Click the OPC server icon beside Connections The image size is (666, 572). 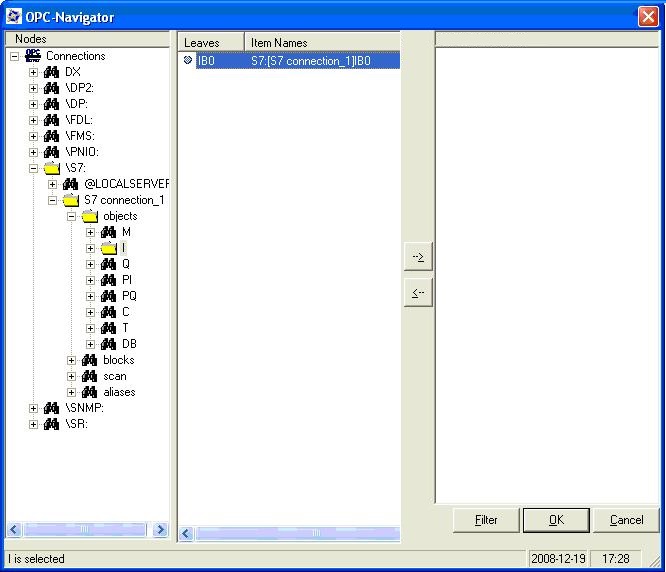pyautogui.click(x=33, y=56)
